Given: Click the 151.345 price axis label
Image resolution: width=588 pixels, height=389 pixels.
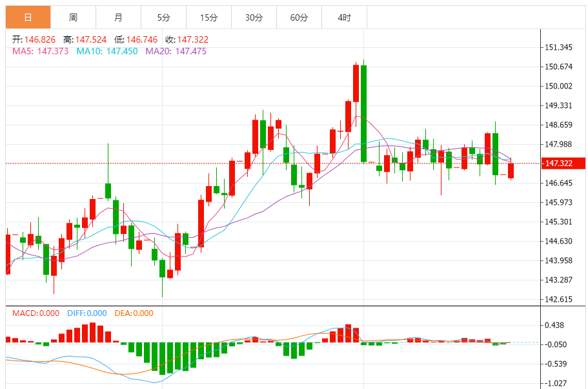Looking at the screenshot, I should [x=559, y=47].
